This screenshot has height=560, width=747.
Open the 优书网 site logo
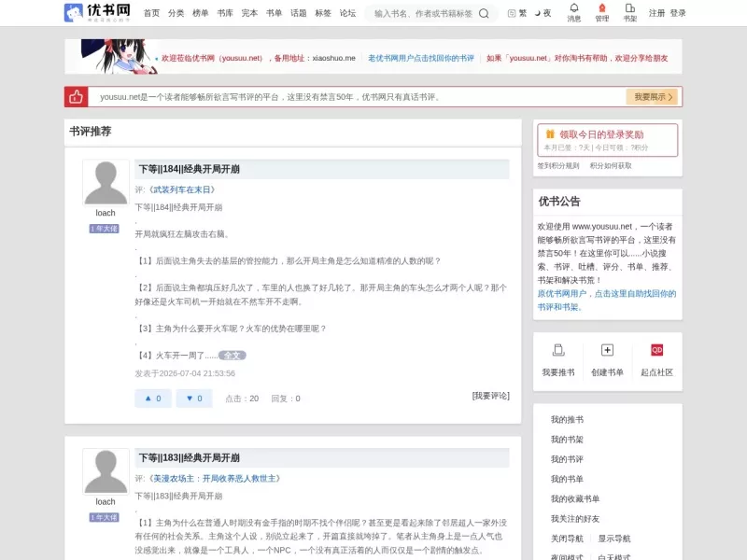[x=97, y=12]
